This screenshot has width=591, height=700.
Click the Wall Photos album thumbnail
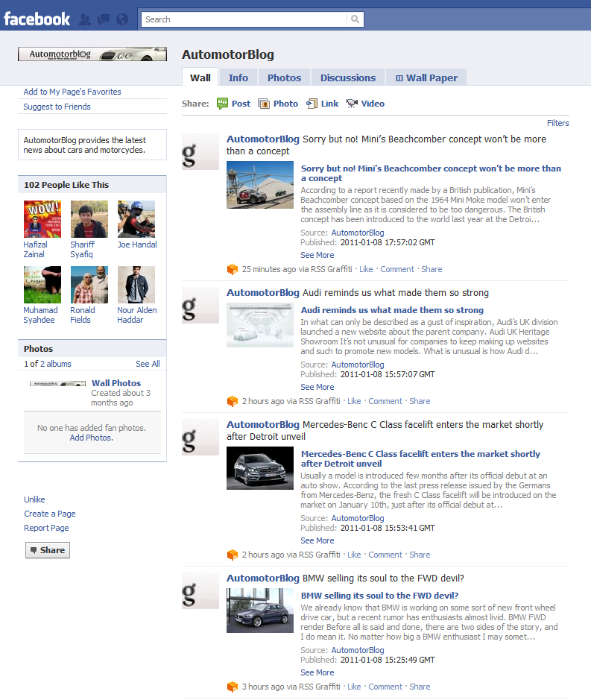point(57,383)
